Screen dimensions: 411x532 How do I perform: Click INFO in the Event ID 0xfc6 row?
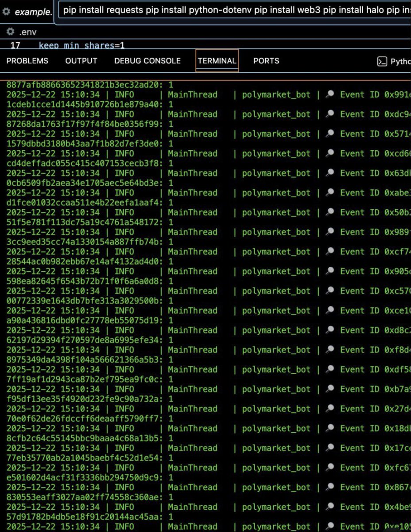click(124, 468)
